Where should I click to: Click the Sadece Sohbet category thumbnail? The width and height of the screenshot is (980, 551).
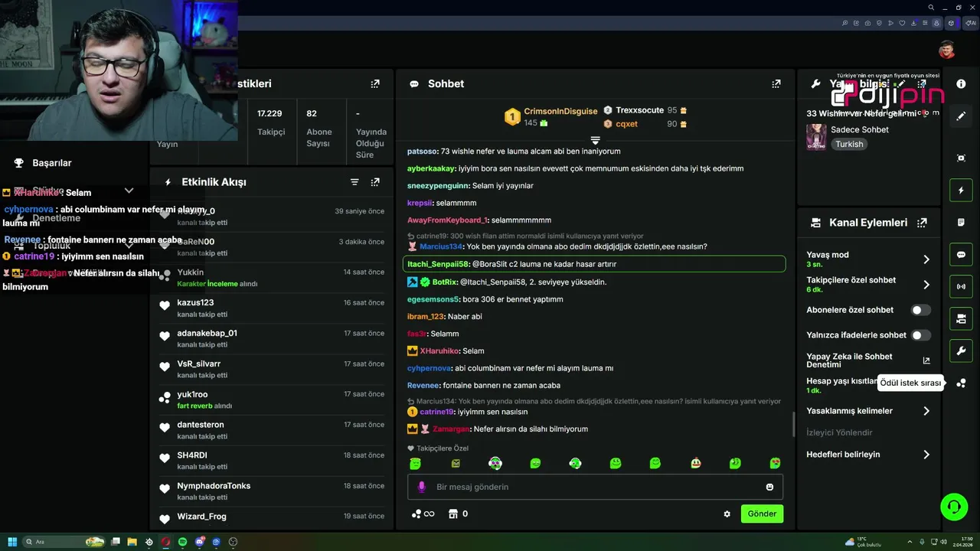(816, 137)
